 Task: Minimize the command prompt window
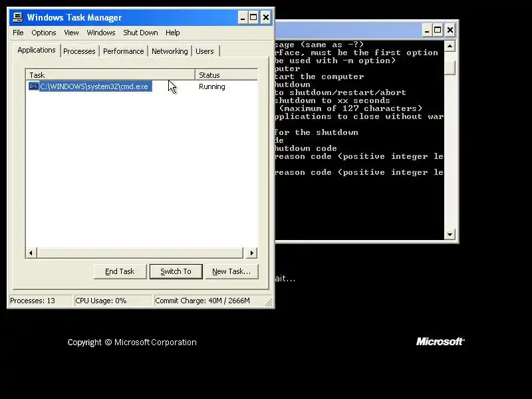(x=427, y=30)
